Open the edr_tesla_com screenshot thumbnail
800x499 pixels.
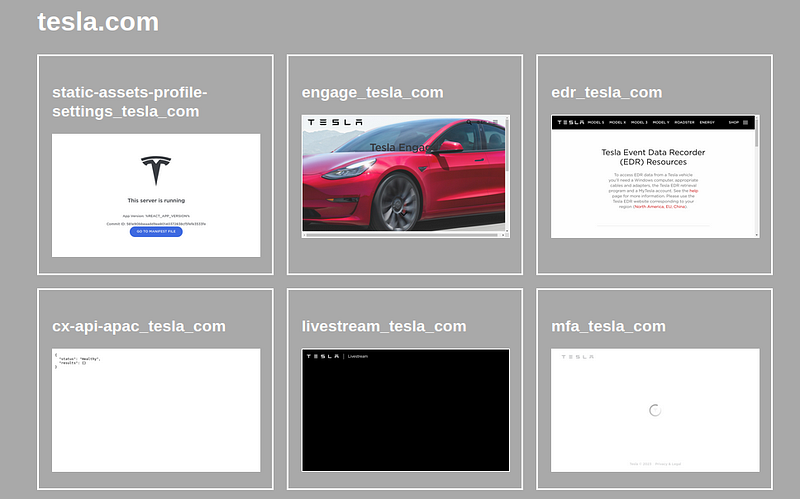(655, 176)
